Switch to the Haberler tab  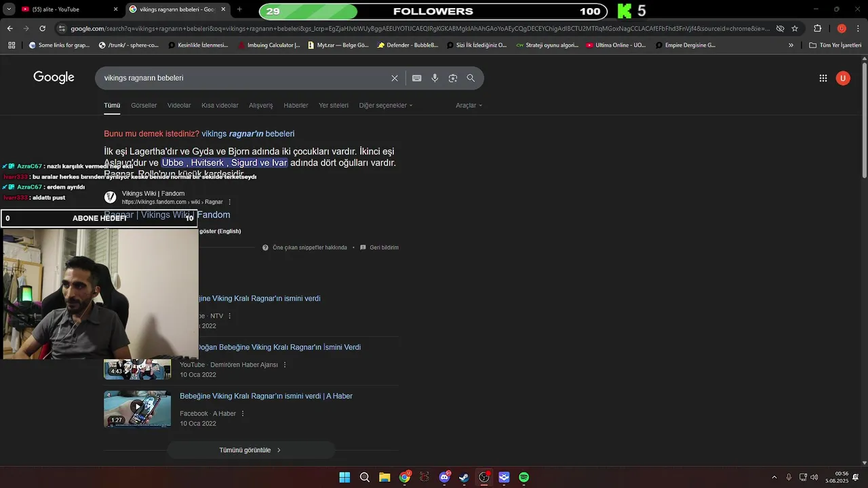[x=296, y=106]
